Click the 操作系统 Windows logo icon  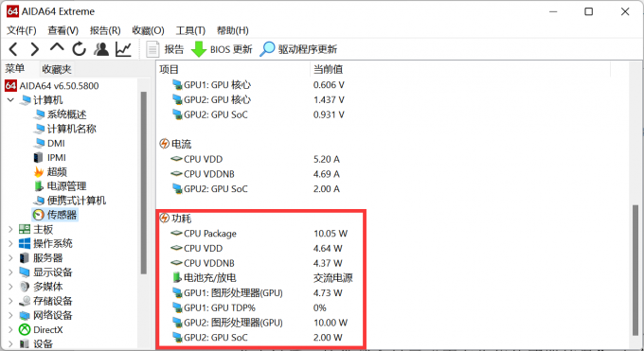[x=25, y=243]
